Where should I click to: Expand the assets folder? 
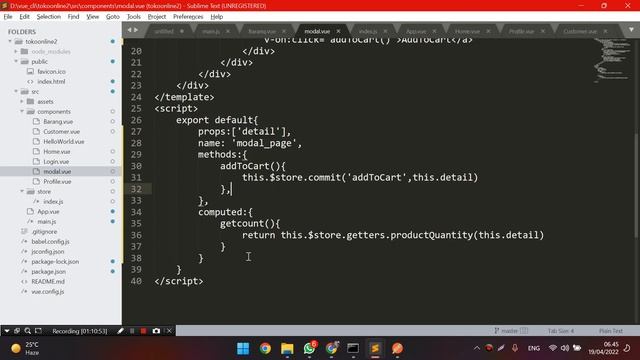coord(22,101)
